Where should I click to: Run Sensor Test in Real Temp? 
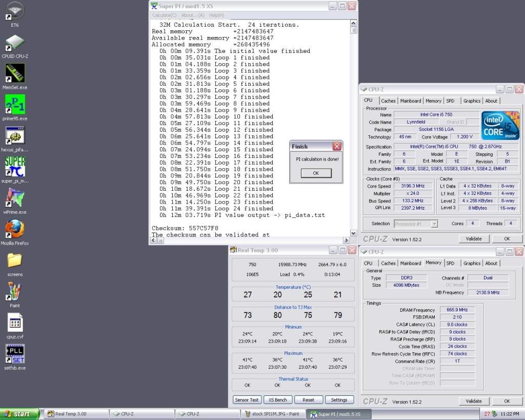pyautogui.click(x=247, y=400)
